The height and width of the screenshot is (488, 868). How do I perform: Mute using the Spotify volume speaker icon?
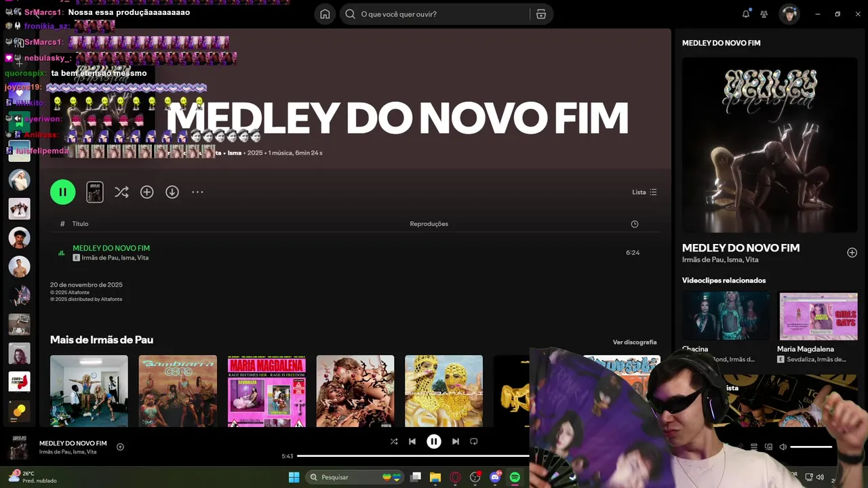[x=783, y=447]
